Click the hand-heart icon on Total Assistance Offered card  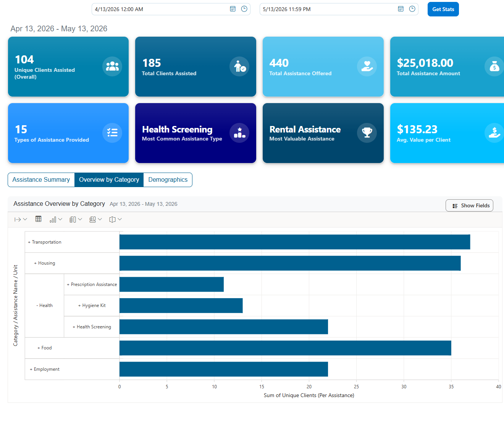click(x=367, y=66)
